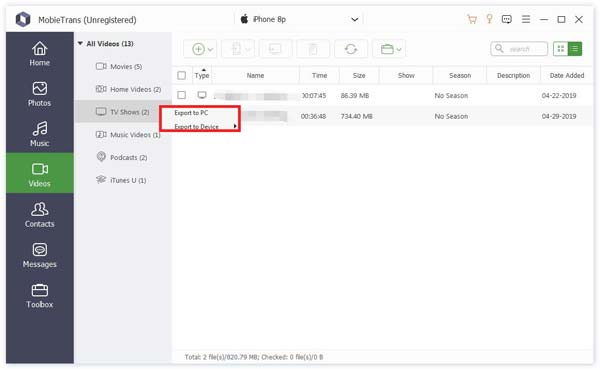This screenshot has width=600, height=370.
Task: Click the register key icon
Action: (x=489, y=19)
